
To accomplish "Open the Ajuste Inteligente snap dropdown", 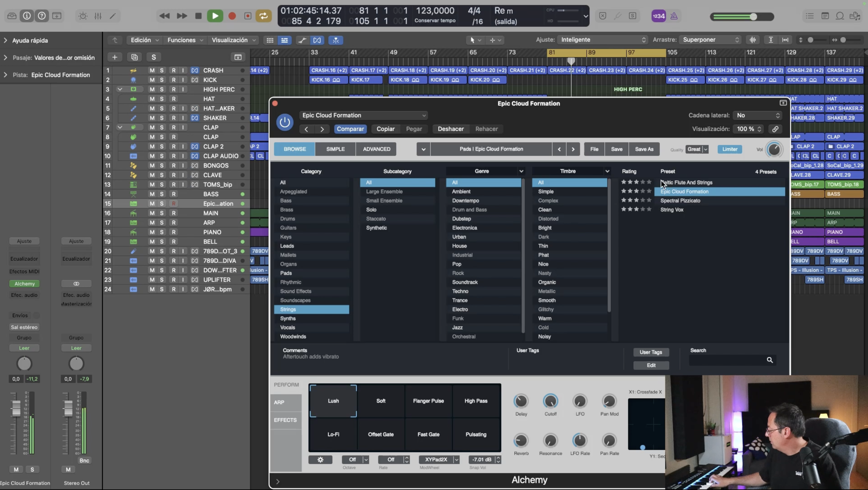I will (x=602, y=40).
